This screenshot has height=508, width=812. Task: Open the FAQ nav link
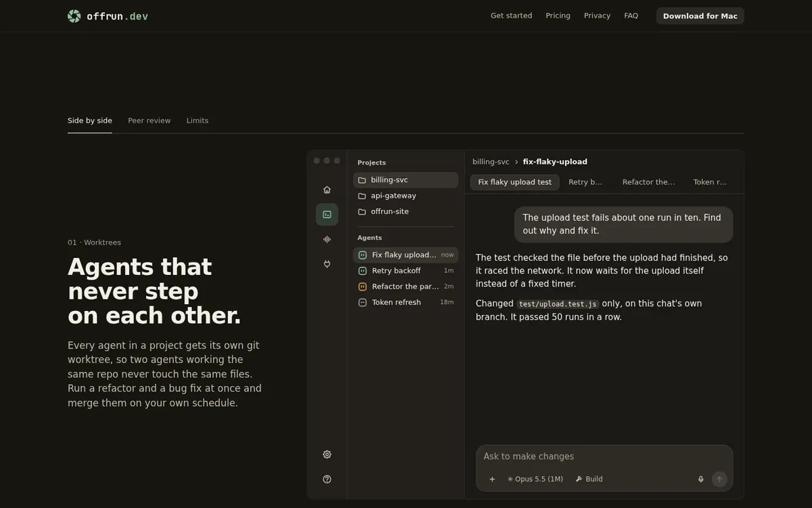coord(631,16)
